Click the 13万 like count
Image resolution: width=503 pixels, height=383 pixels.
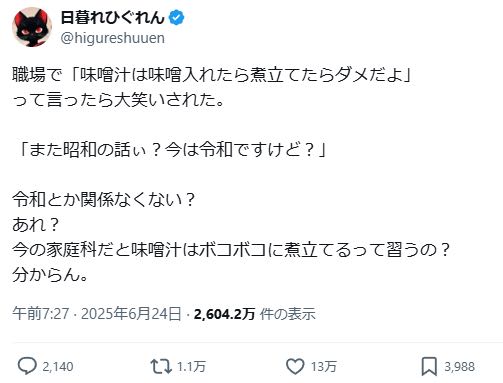tap(324, 366)
